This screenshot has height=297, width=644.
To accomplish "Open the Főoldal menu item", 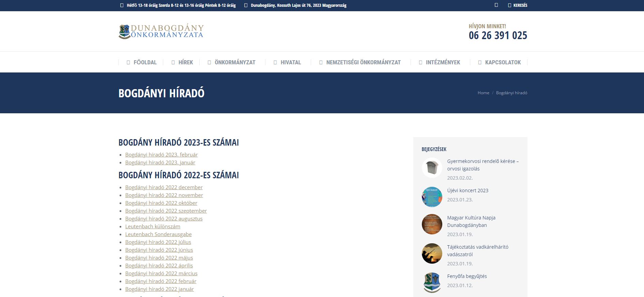I will click(x=141, y=62).
